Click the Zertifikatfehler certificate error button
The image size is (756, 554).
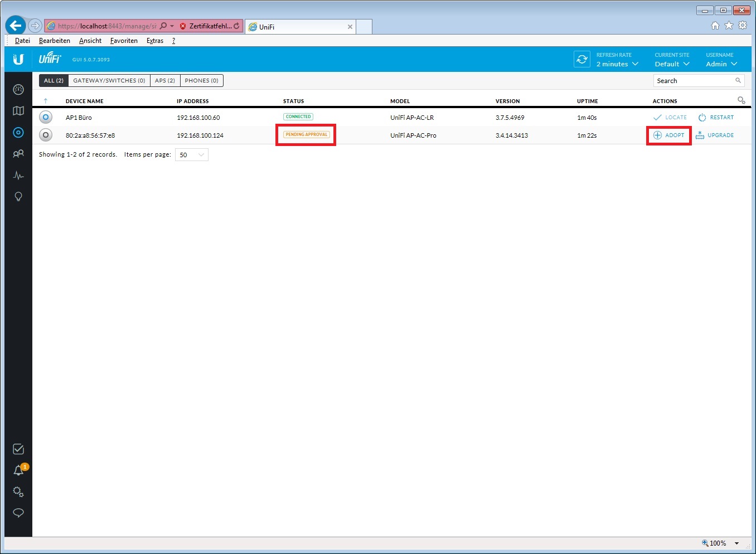pos(205,26)
